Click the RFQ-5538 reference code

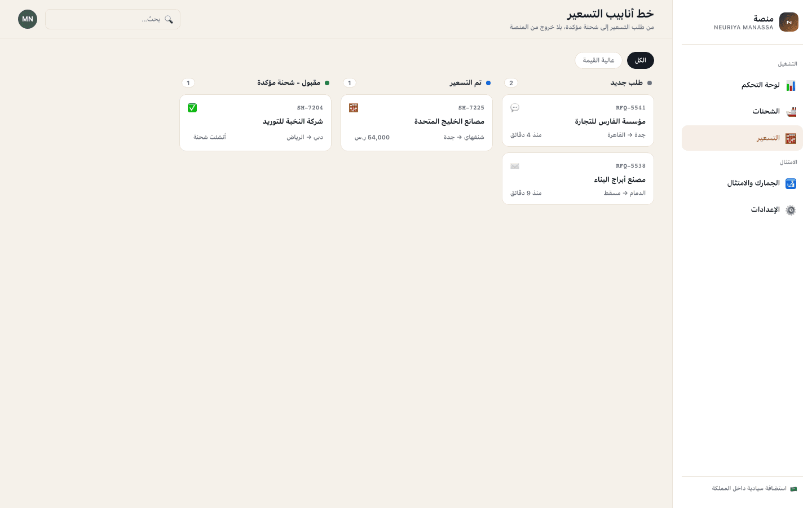[x=630, y=166]
